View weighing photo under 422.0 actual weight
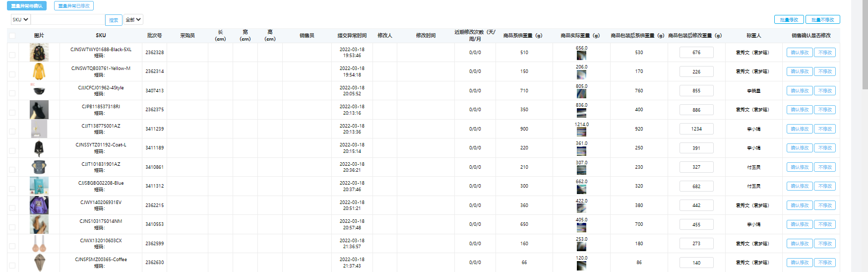The image size is (868, 272). coord(581,208)
